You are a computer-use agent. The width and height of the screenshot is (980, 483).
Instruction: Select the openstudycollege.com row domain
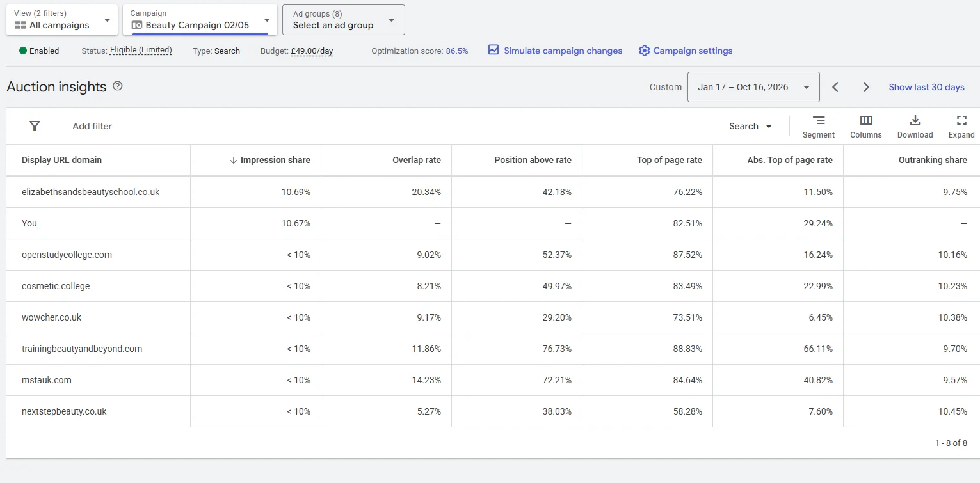(x=67, y=255)
